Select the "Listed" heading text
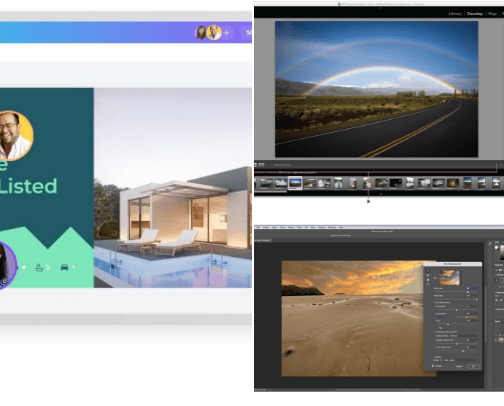 28,186
